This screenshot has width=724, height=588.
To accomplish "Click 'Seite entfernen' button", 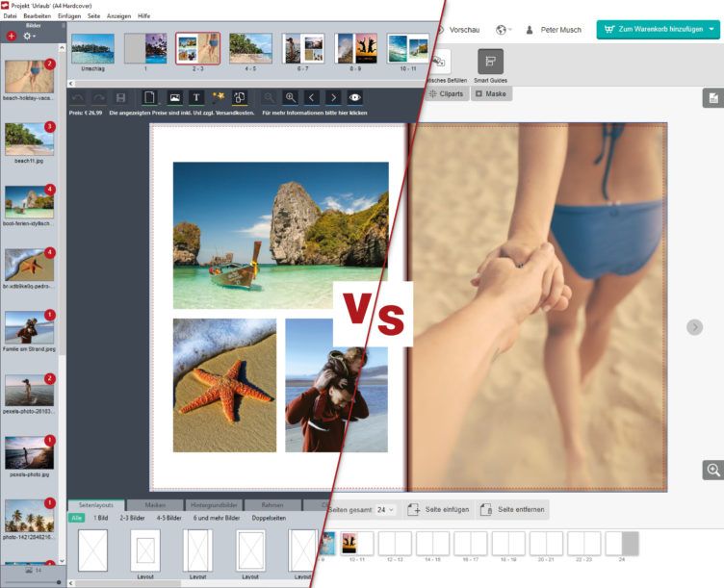I will [x=512, y=509].
